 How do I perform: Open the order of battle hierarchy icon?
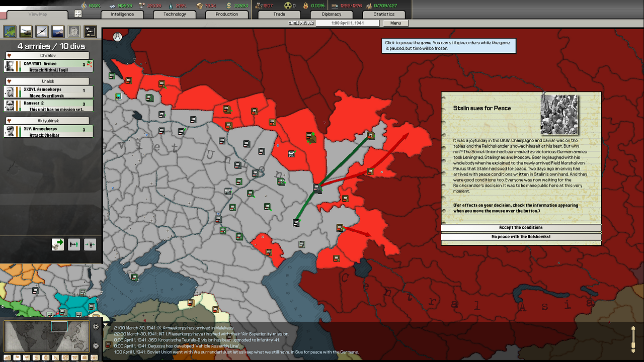pyautogui.click(x=90, y=31)
